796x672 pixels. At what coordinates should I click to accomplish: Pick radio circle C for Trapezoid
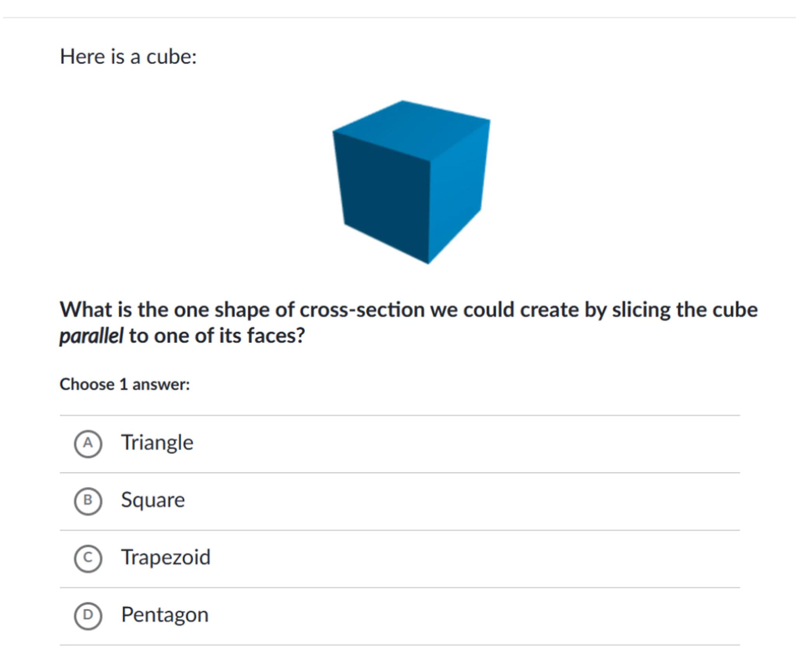(x=88, y=558)
